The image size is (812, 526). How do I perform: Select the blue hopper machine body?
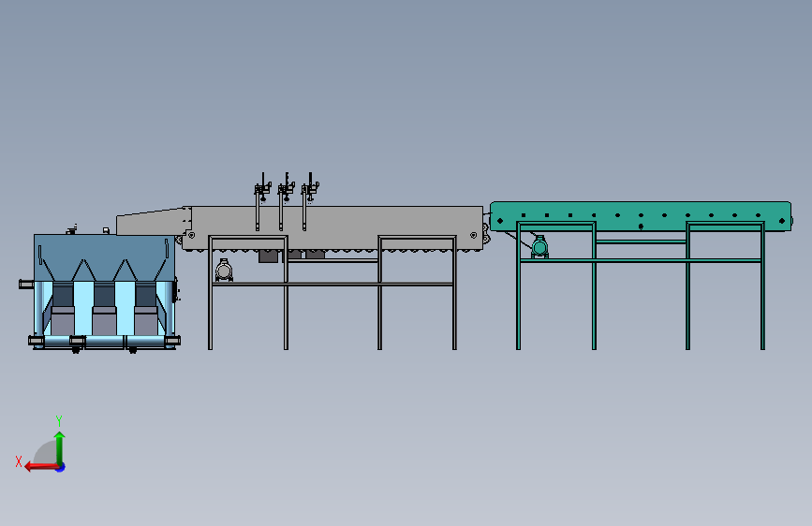click(x=104, y=257)
